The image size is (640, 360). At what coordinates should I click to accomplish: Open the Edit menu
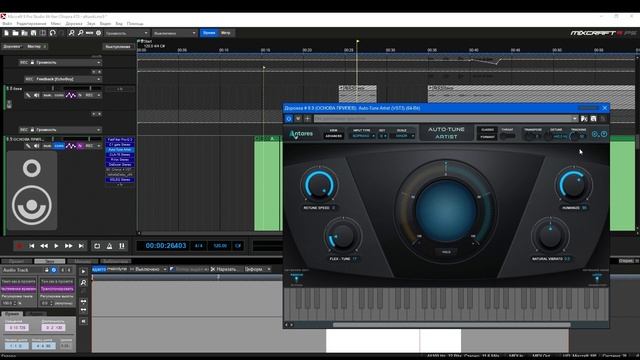(31, 24)
